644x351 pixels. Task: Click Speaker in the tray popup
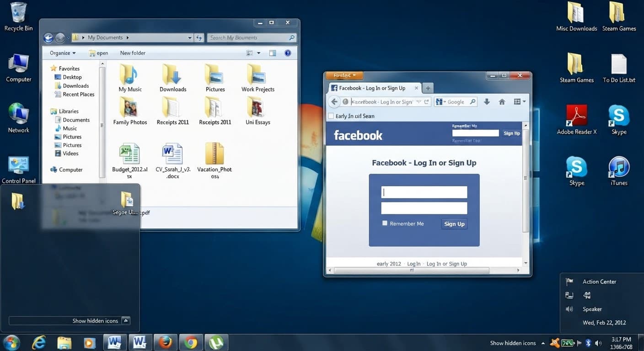click(592, 309)
